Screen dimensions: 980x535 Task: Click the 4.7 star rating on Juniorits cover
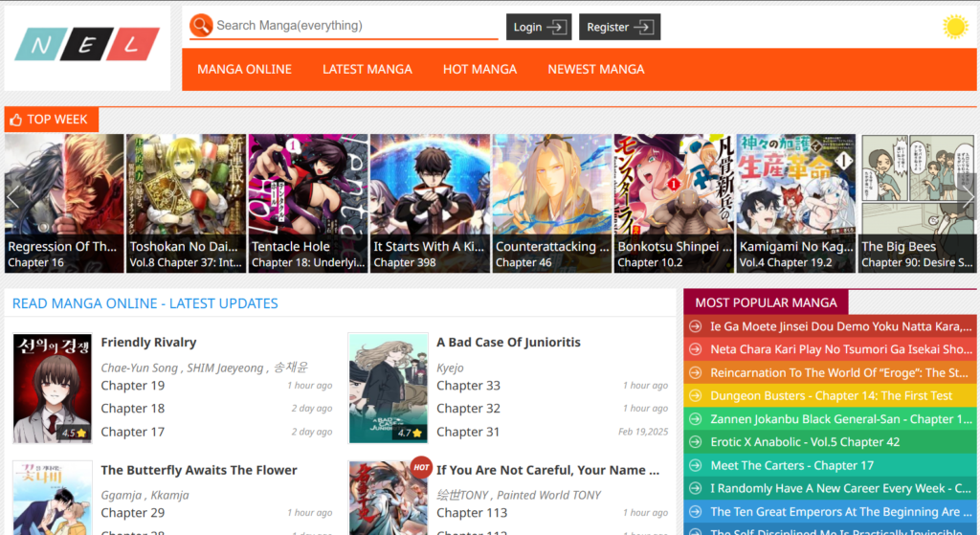410,433
